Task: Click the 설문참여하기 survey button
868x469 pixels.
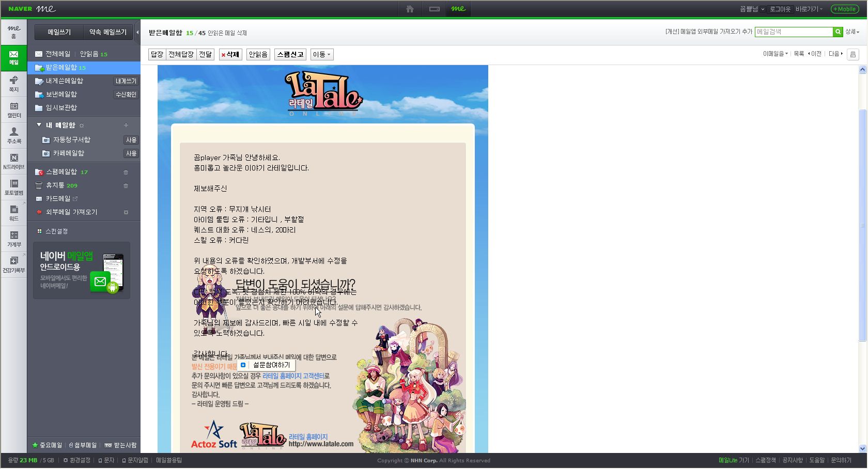Action: pyautogui.click(x=267, y=365)
